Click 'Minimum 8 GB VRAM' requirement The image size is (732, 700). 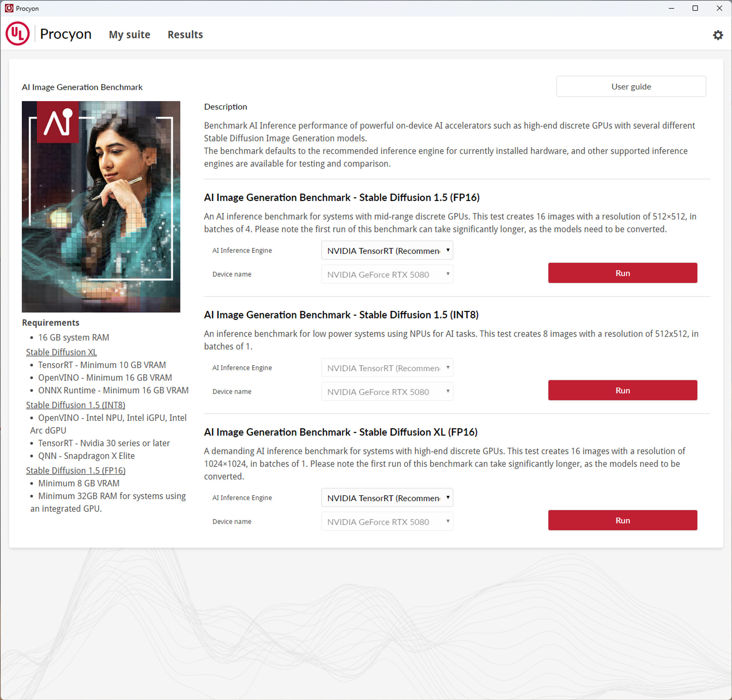(79, 483)
